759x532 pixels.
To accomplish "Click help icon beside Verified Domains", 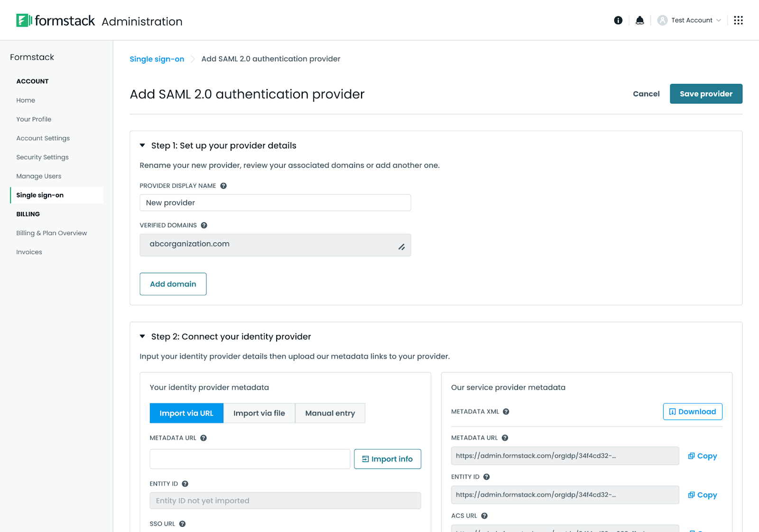I will [x=204, y=225].
